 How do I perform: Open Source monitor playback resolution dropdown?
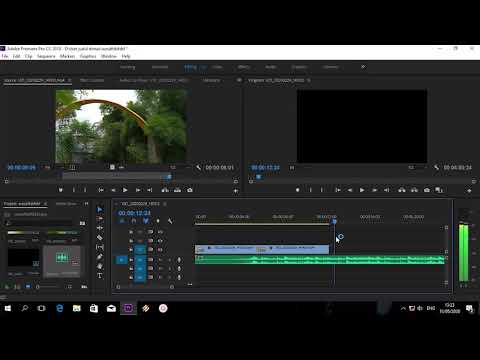pyautogui.click(x=173, y=167)
